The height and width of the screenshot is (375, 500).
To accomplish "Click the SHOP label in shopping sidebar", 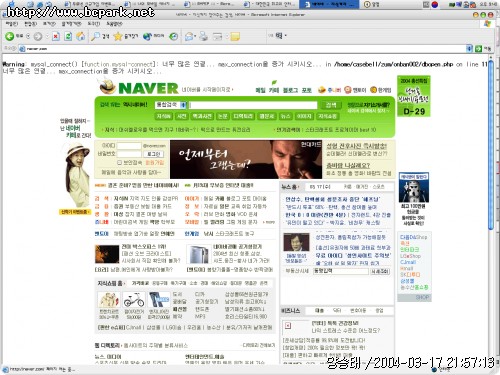I will point(422,297).
